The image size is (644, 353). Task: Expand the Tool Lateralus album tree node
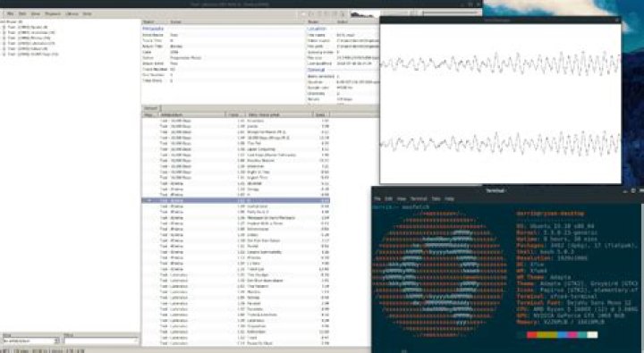click(x=4, y=43)
